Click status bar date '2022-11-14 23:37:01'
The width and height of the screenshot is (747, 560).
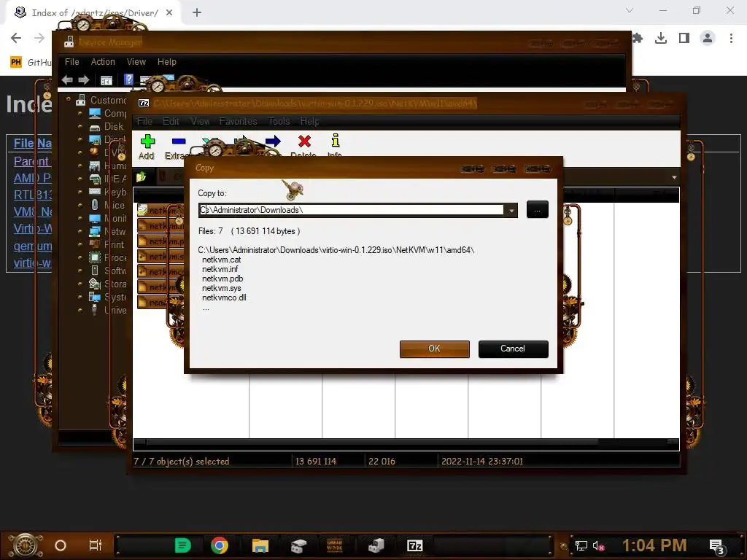482,461
